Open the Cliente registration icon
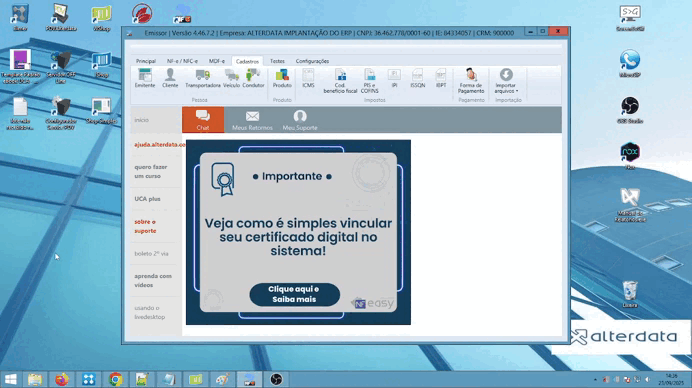Viewport: 692px width, 388px height. click(x=170, y=79)
